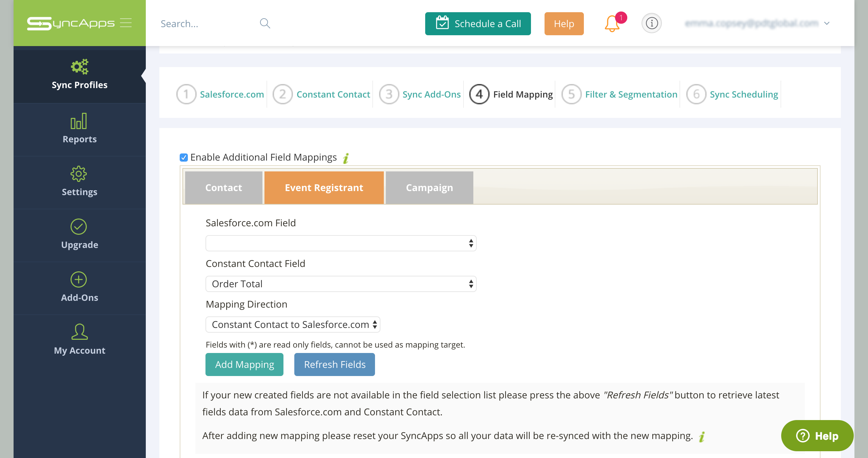Click the search magnifier icon
This screenshot has height=458, width=868.
pos(265,23)
